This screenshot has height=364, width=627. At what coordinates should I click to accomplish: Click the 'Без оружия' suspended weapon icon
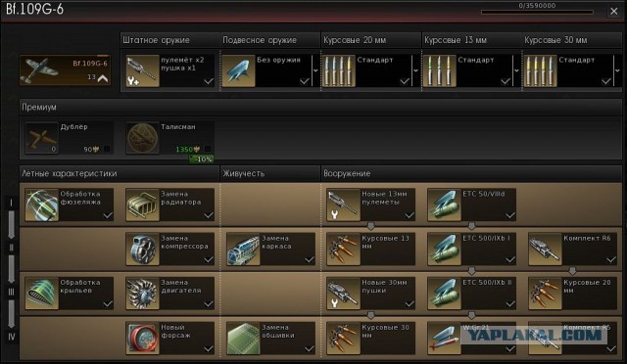click(238, 71)
